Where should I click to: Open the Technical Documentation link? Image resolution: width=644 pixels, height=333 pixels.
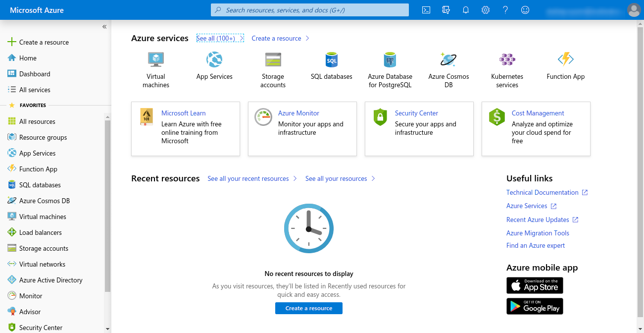click(x=542, y=192)
